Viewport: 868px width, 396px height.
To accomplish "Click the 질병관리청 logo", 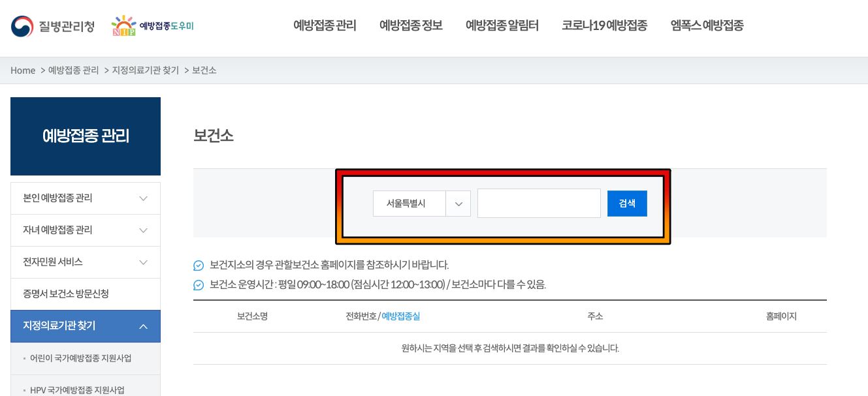I will (x=52, y=25).
